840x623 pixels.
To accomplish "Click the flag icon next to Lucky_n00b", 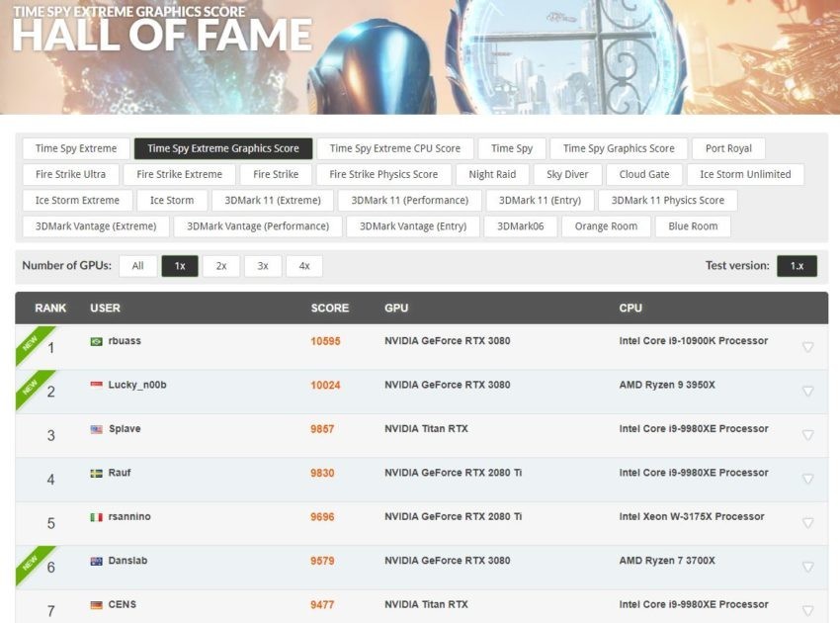I will point(96,385).
